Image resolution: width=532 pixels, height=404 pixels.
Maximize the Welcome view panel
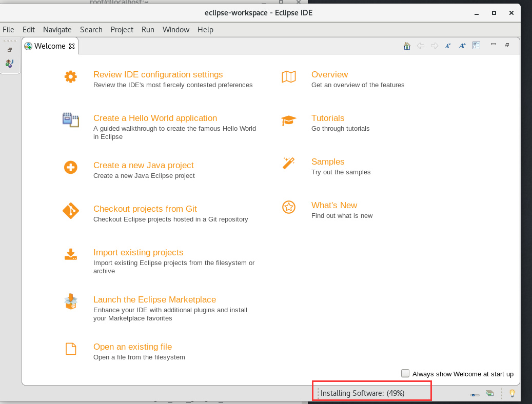coord(507,45)
